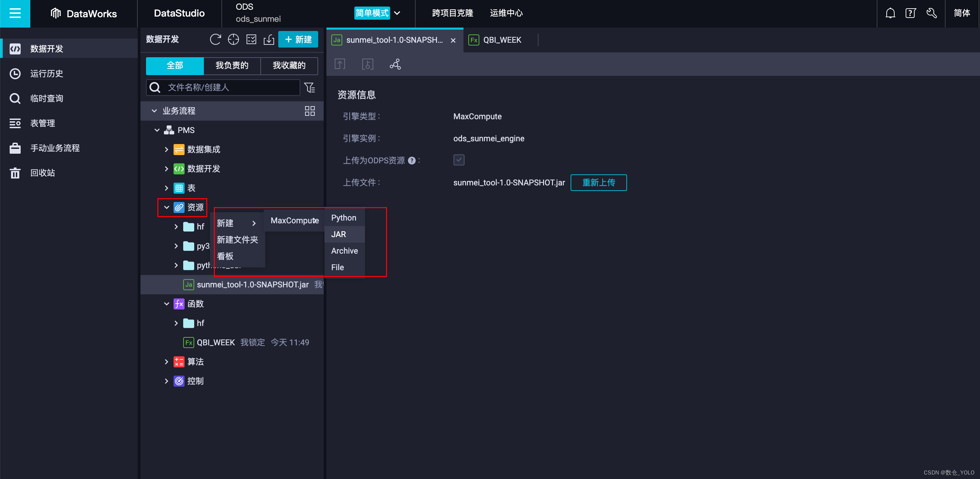Choose File from the resource submenu

tap(344, 267)
